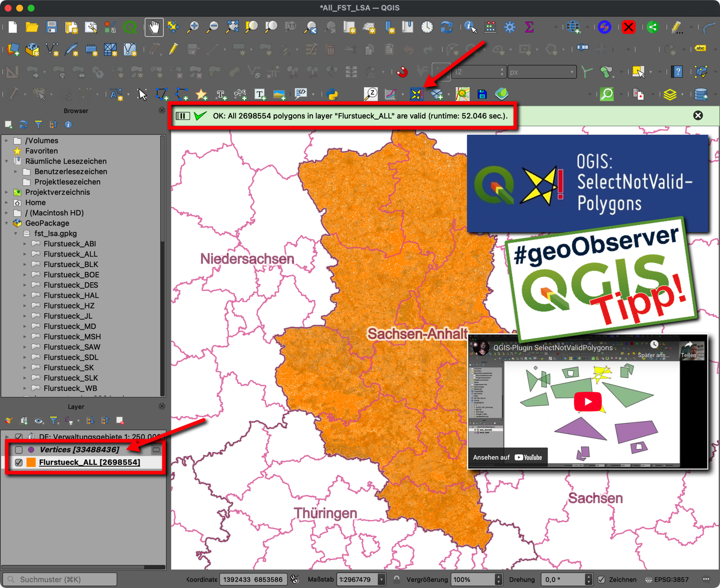Toggle the Zeichnen render checkbox
The height and width of the screenshot is (588, 720).
[x=601, y=579]
